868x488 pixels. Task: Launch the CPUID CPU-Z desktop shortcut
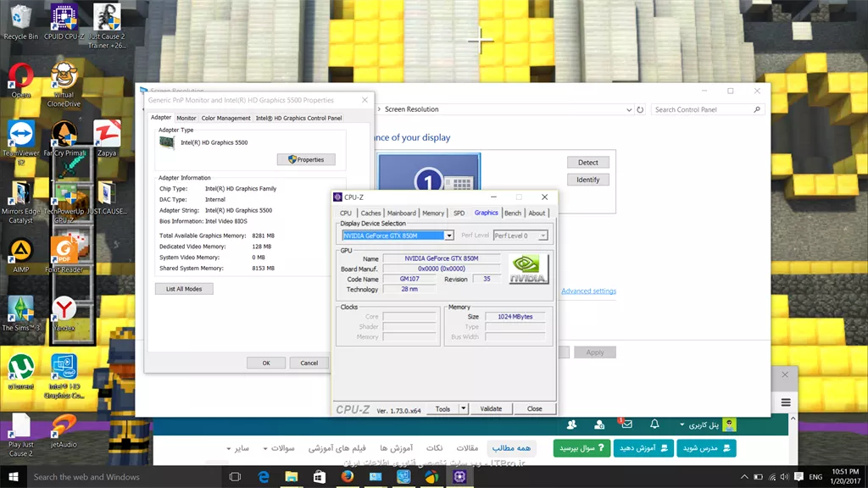(64, 22)
